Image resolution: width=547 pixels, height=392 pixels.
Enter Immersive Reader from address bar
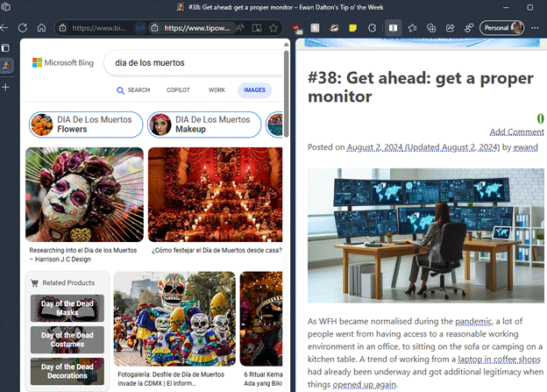257,28
